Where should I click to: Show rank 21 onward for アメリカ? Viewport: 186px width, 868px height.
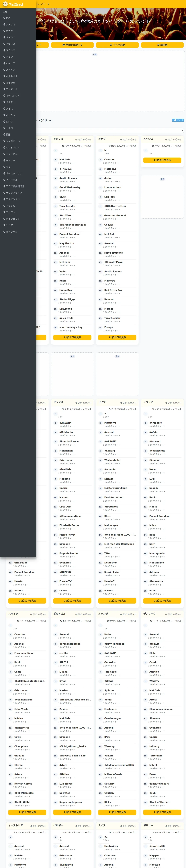tap(72, 337)
